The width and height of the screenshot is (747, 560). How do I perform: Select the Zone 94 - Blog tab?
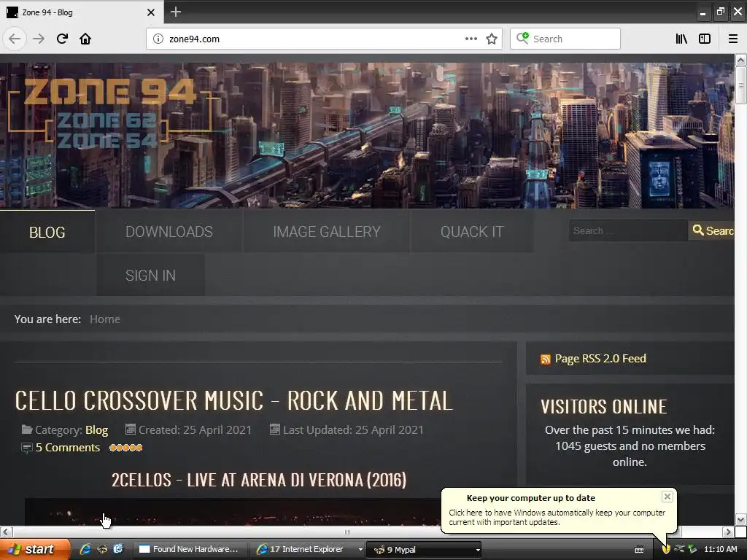coord(82,12)
